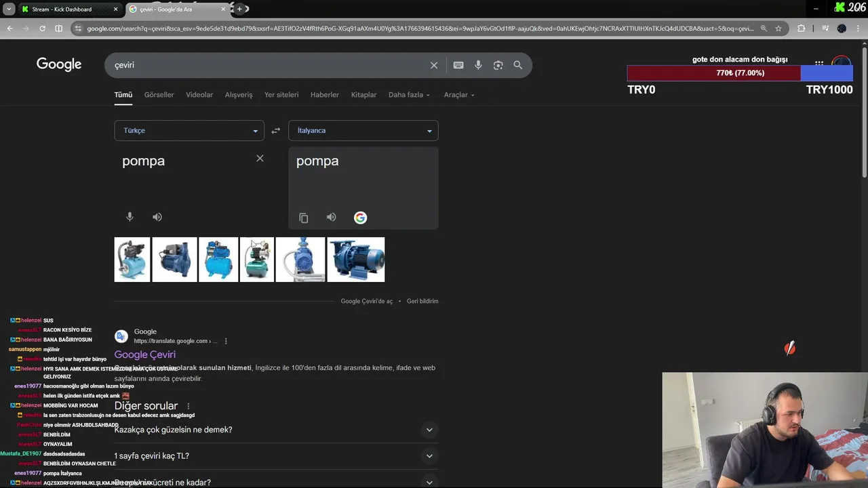
Task: Expand the Daha fazla menu
Action: pos(409,95)
